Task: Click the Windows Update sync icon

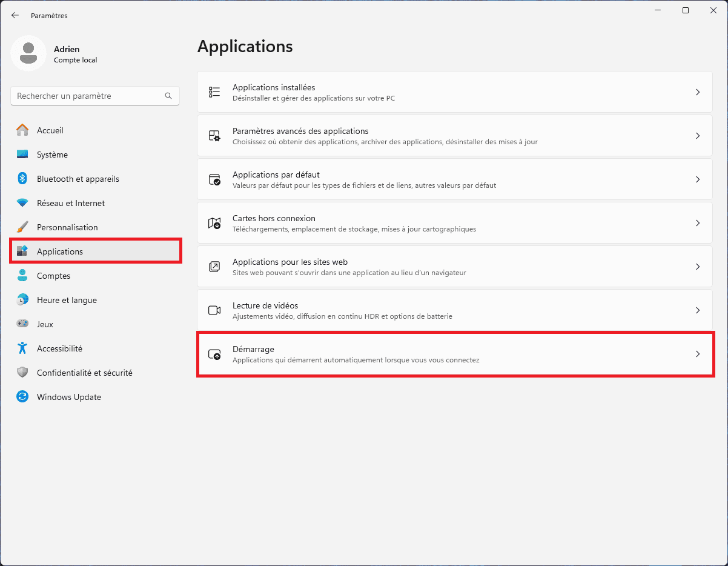Action: pyautogui.click(x=22, y=397)
